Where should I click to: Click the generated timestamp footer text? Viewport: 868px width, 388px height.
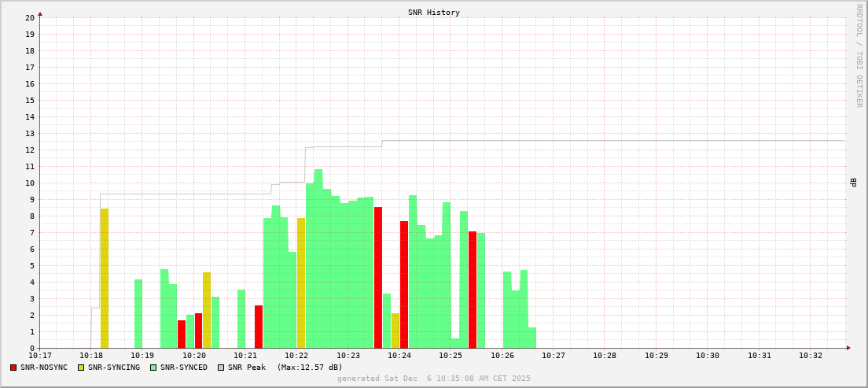pyautogui.click(x=434, y=379)
